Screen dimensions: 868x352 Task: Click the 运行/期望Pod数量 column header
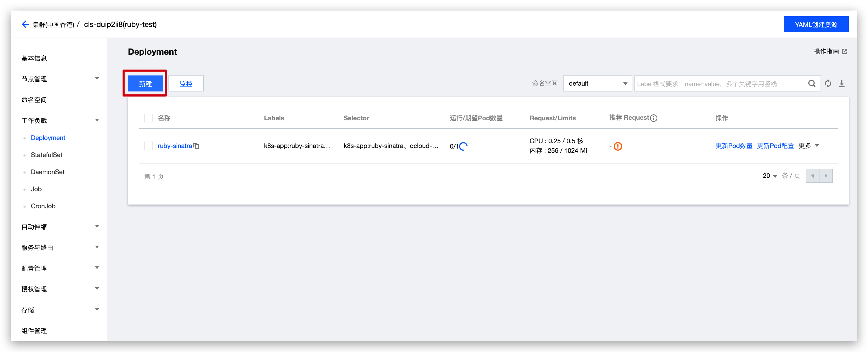[x=476, y=118]
